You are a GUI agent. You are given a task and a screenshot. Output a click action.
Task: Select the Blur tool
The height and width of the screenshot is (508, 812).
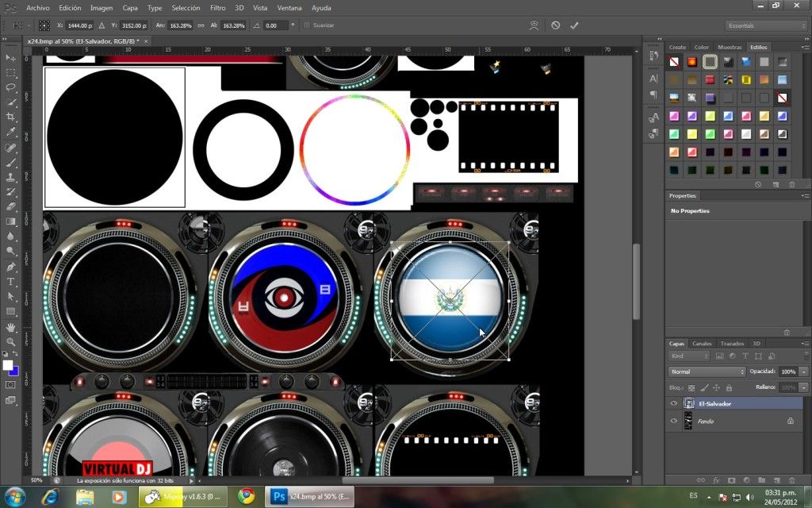point(10,237)
